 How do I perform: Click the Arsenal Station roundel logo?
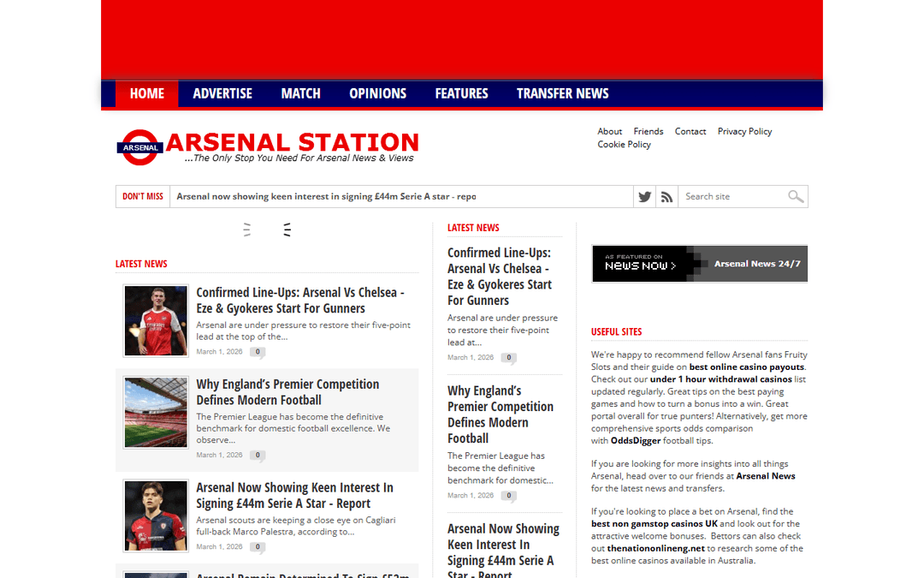pos(139,147)
